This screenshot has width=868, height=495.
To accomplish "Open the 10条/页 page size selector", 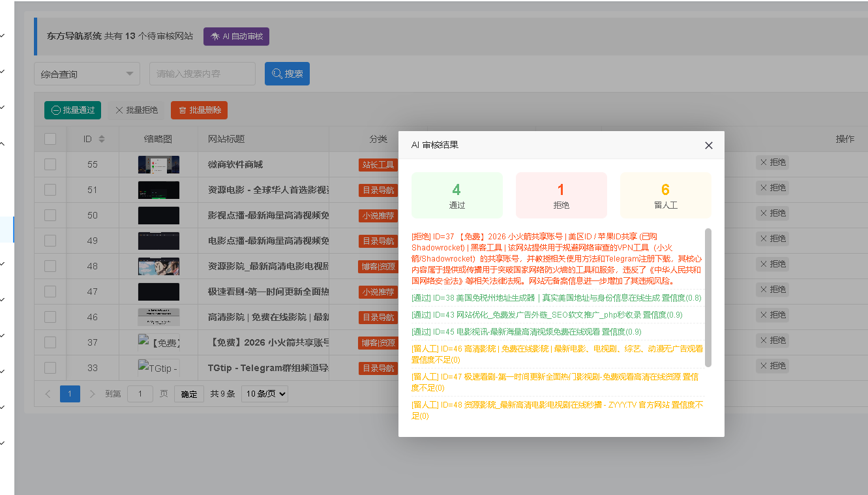I will 265,393.
